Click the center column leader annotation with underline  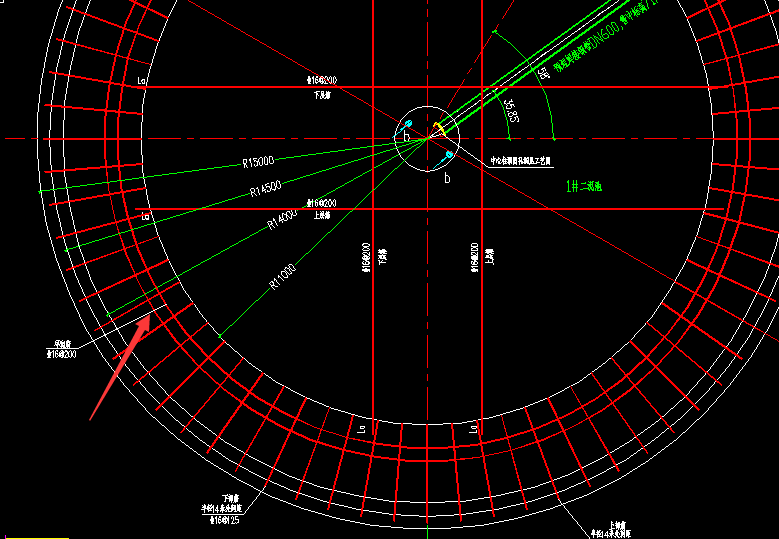point(521,161)
